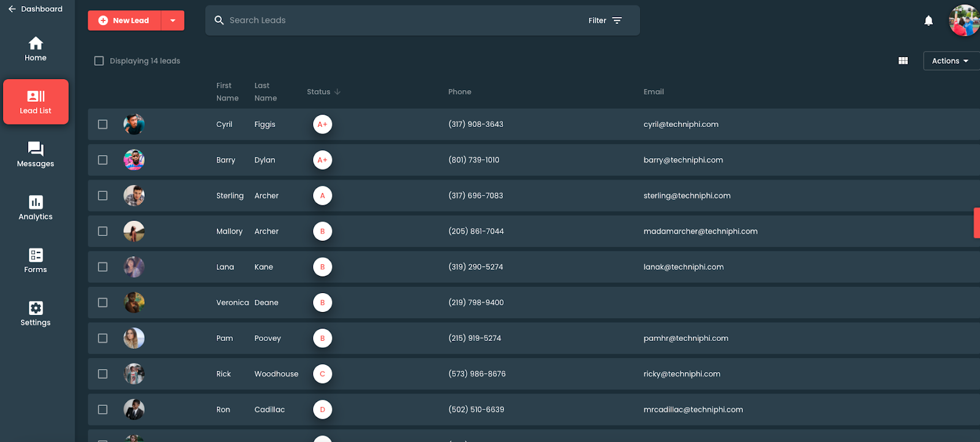Select the Lead List menu item

click(x=36, y=102)
